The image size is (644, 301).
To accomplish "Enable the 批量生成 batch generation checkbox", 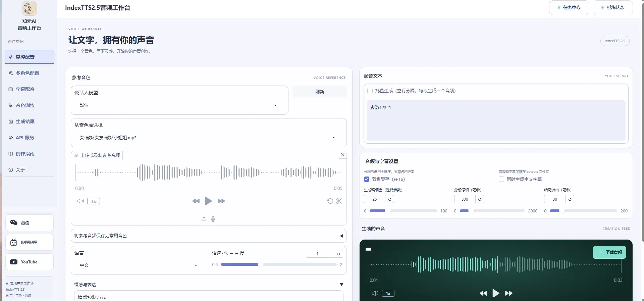I will [370, 91].
